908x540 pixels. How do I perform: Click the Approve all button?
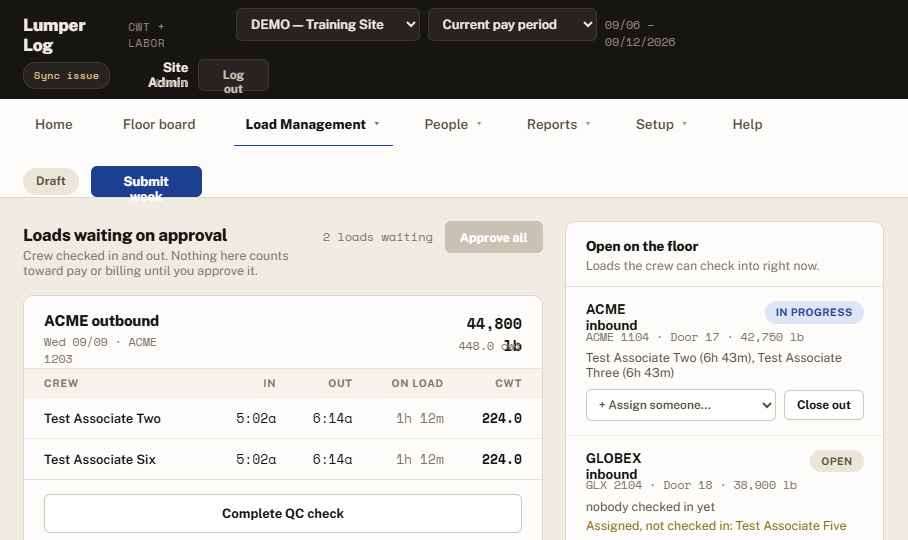pyautogui.click(x=493, y=237)
